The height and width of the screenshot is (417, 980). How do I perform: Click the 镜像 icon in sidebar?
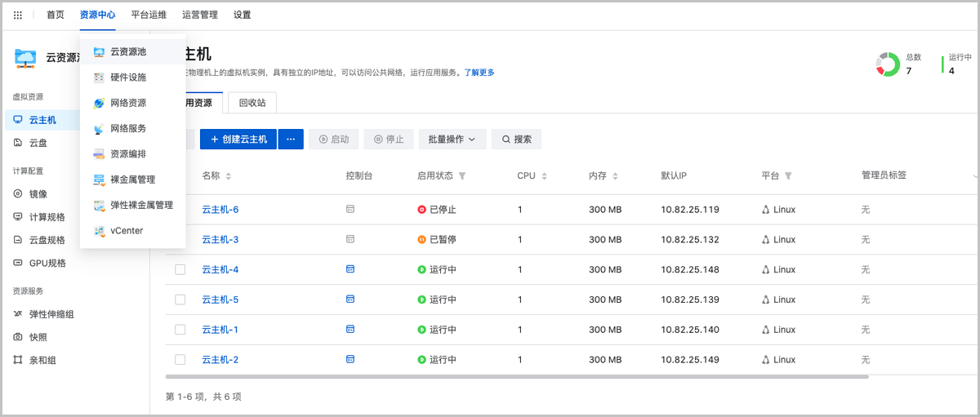pos(18,194)
